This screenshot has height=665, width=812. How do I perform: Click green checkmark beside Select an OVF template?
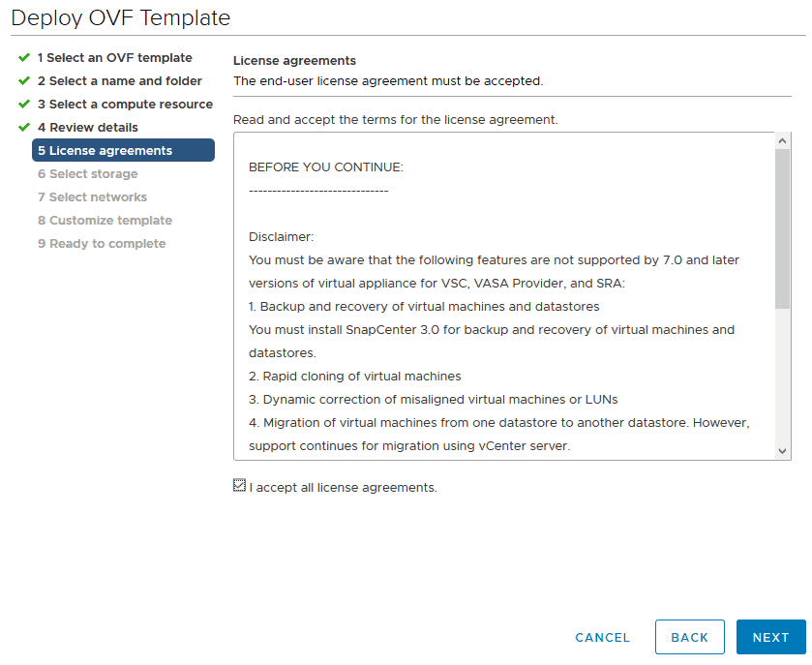24,58
